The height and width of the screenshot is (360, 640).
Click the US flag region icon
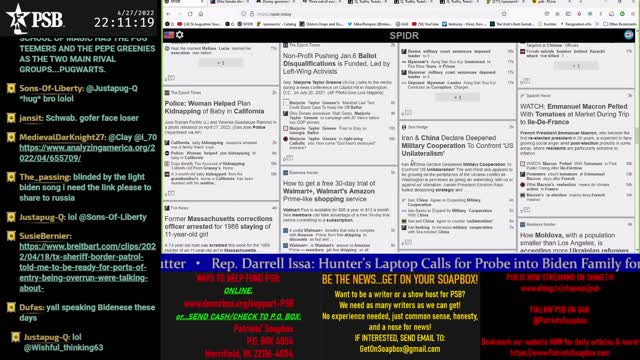(169, 35)
